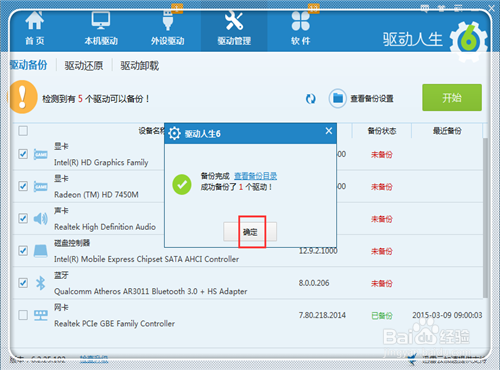Toggle the select-all checkbox in the table header
This screenshot has height=370, width=500.
[x=23, y=131]
